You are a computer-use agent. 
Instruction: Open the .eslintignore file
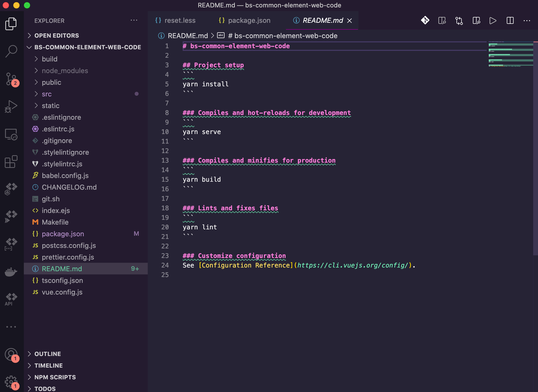(86, 117)
